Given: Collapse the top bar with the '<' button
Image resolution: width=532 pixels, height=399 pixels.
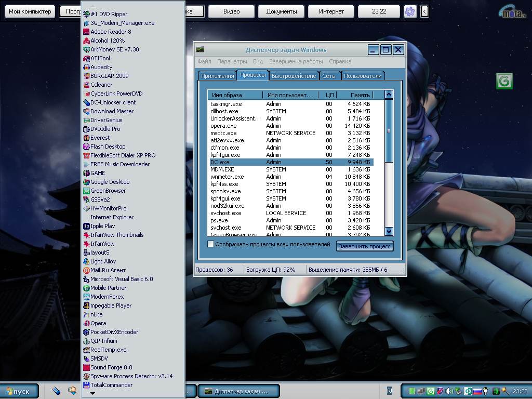Looking at the screenshot, I should (x=424, y=11).
